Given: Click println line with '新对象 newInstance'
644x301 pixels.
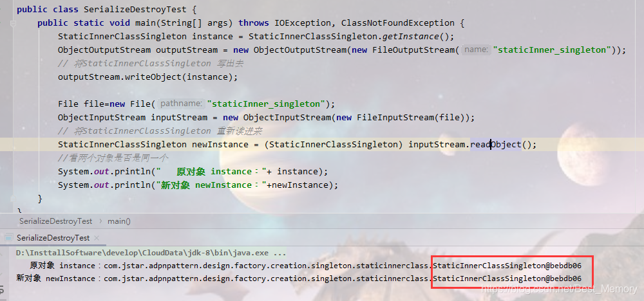Looking at the screenshot, I should [198, 185].
